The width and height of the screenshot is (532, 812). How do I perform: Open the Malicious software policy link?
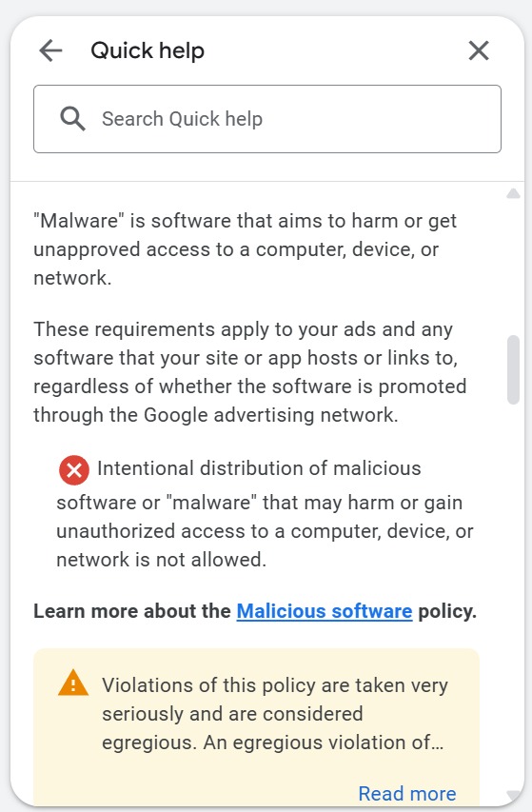[325, 611]
